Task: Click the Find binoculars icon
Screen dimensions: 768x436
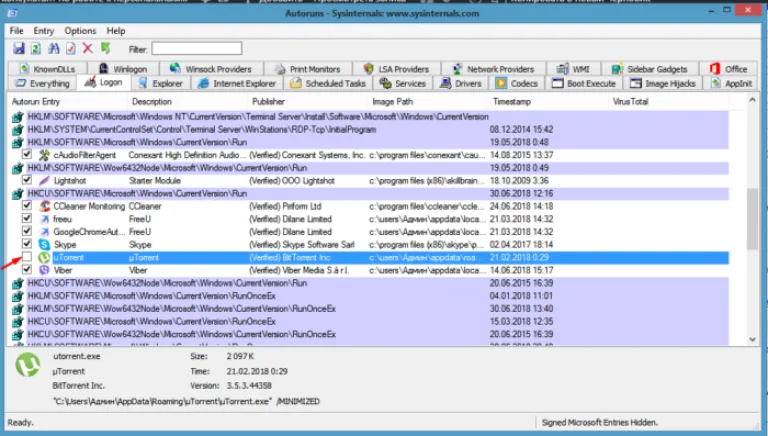Action: 53,48
